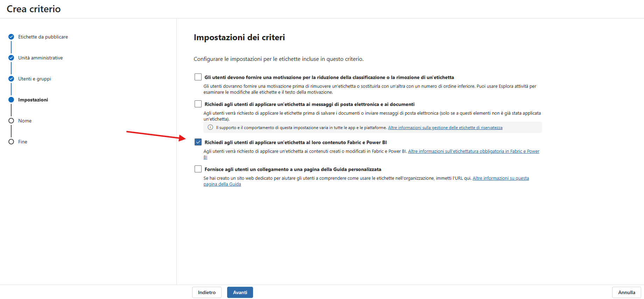Screen dimensions: 644x299
Task: Select the Nome step label
Action: (x=25, y=121)
